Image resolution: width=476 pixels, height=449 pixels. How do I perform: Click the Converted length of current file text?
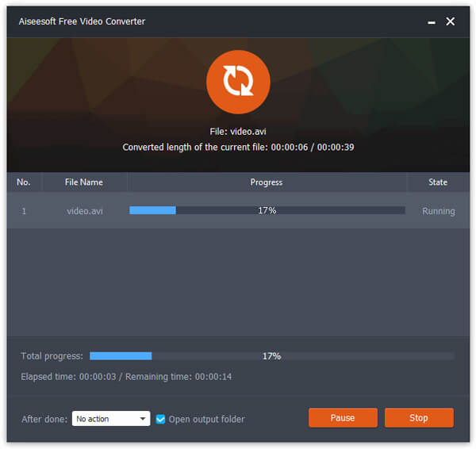(x=238, y=148)
